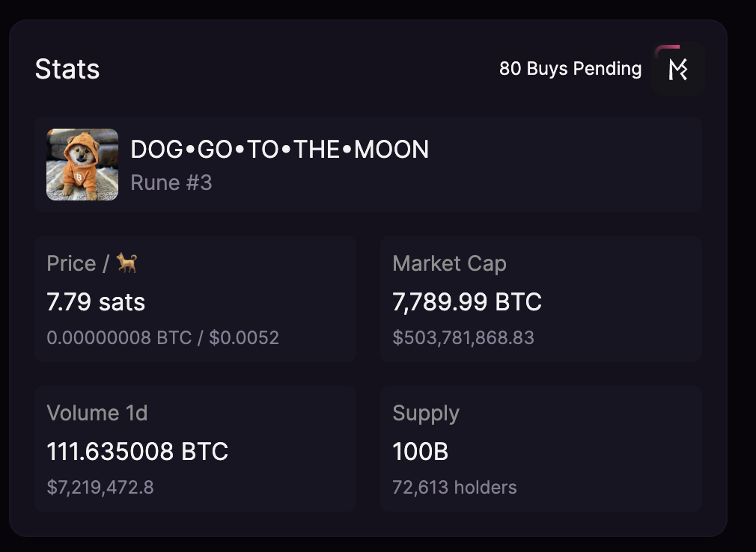
Task: Click the 80 Buys Pending indicator
Action: (570, 69)
